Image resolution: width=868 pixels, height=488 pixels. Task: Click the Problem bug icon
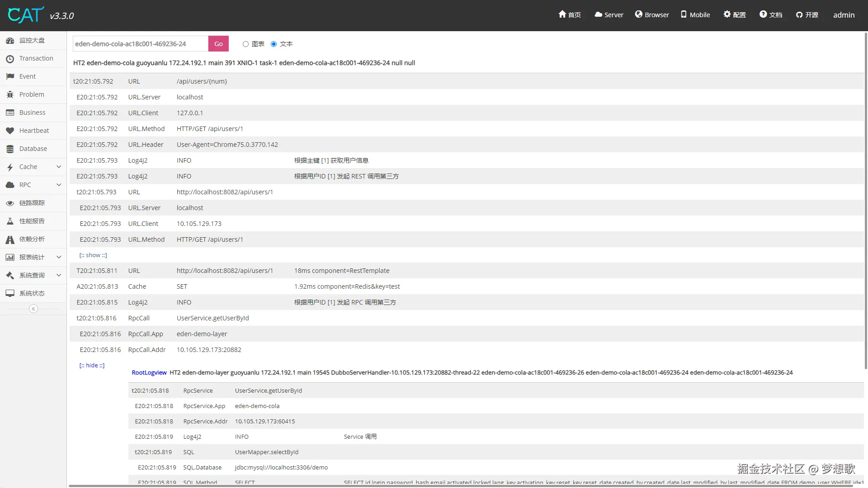pos(10,95)
